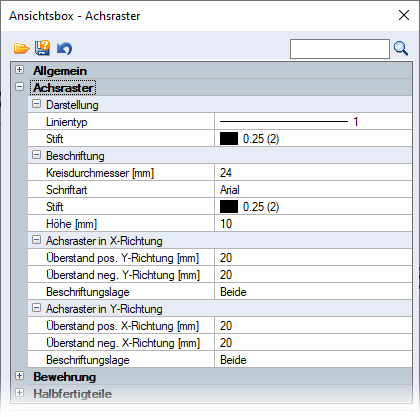The height and width of the screenshot is (417, 420).
Task: Collapse the Darstellung subgroup
Action: pyautogui.click(x=36, y=104)
